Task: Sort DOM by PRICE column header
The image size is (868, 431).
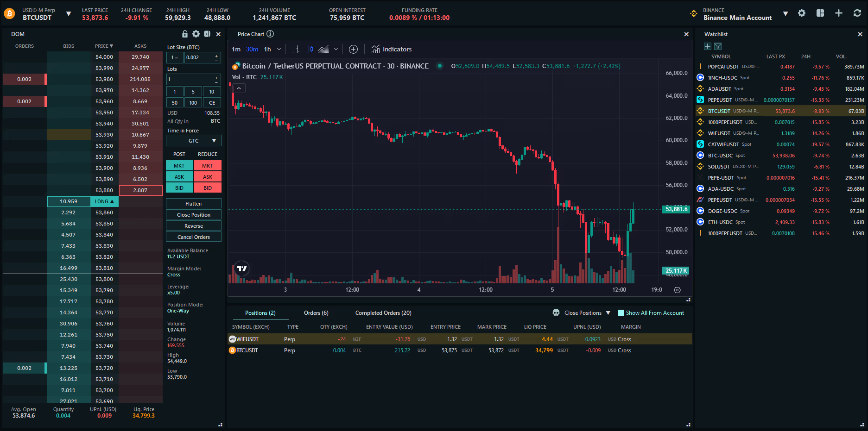Action: [x=104, y=46]
